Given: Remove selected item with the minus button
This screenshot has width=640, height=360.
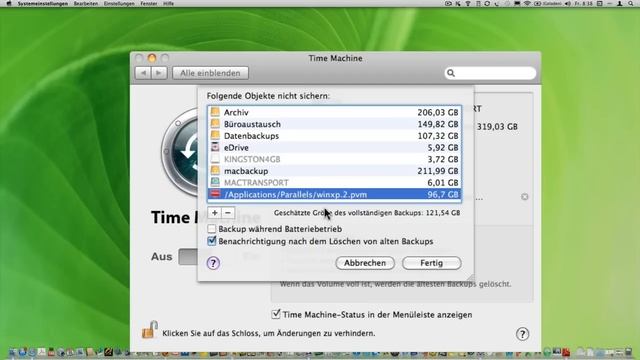Looking at the screenshot, I should (x=228, y=213).
